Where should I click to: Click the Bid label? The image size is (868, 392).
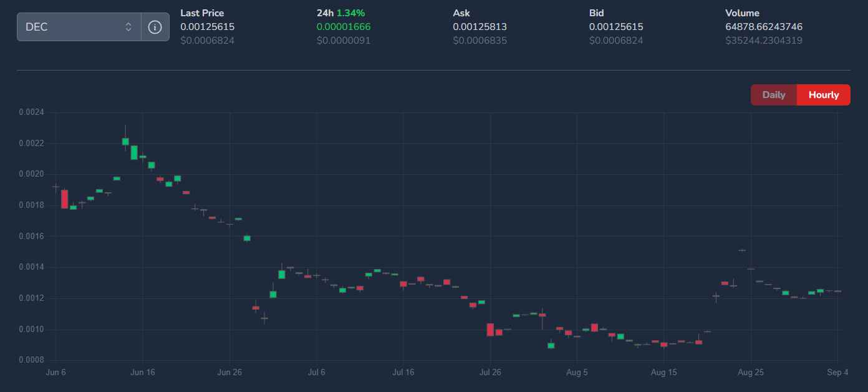pos(597,13)
